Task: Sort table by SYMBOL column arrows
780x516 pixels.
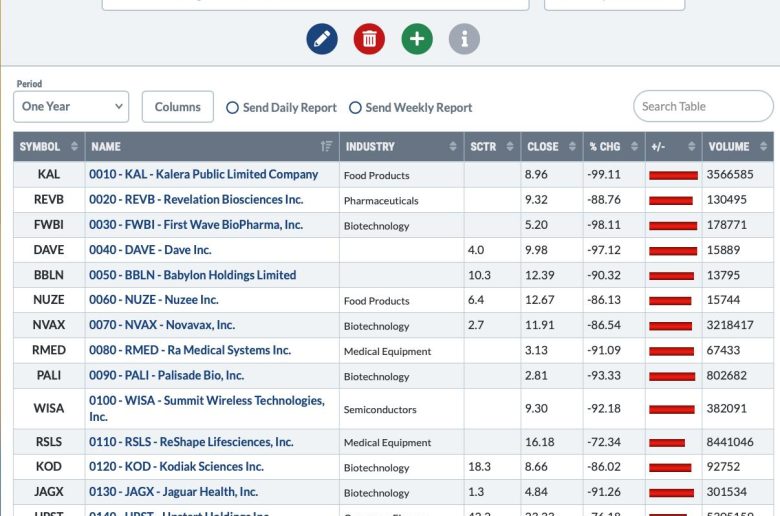Action: click(74, 146)
